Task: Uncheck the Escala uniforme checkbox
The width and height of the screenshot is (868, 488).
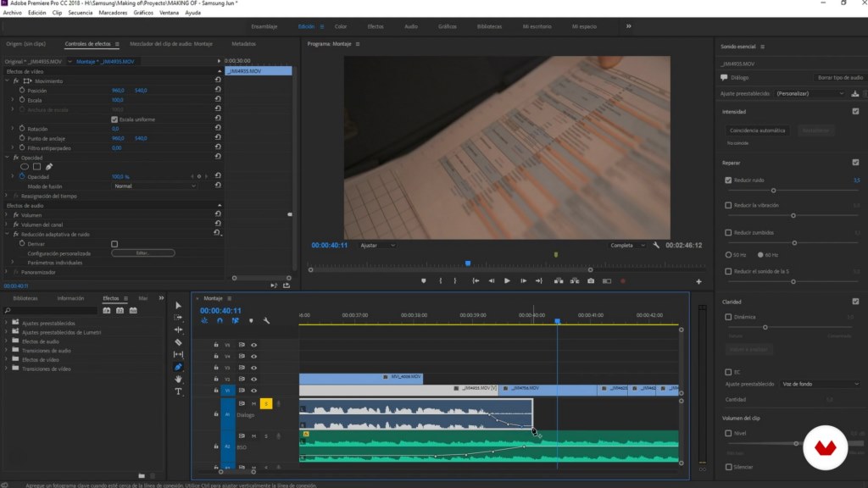Action: (x=114, y=119)
